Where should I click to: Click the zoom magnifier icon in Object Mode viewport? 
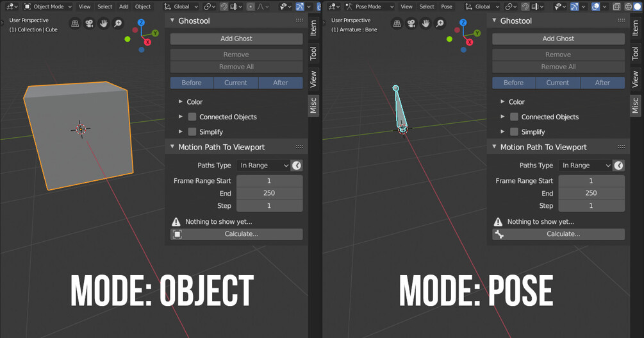click(118, 24)
